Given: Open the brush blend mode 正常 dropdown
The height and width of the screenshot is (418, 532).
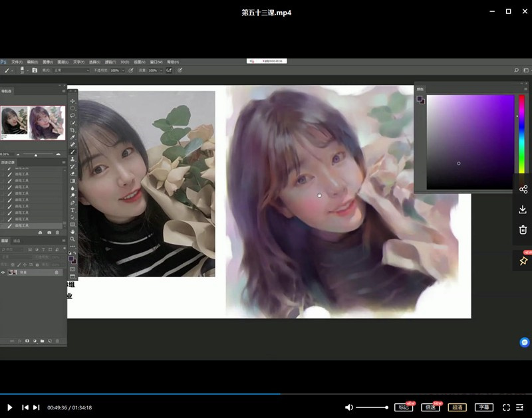Looking at the screenshot, I should (72, 70).
